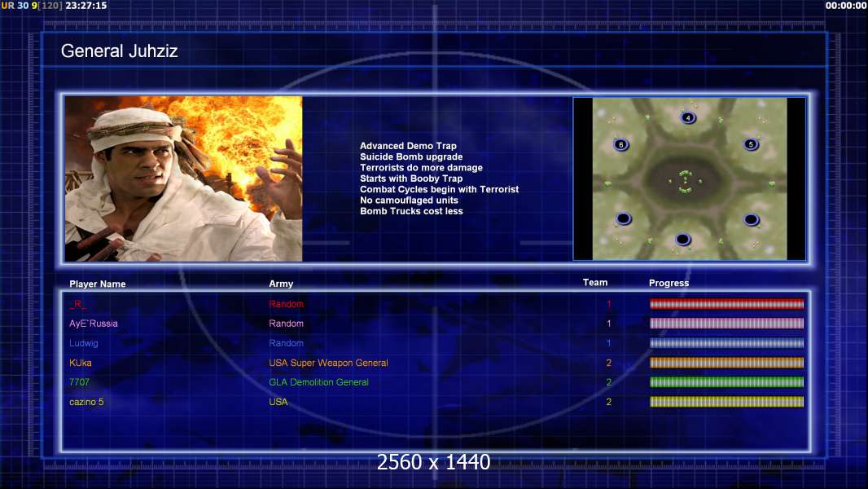The height and width of the screenshot is (489, 868).
Task: Click the "General Juhziz" title text
Action: tap(119, 51)
